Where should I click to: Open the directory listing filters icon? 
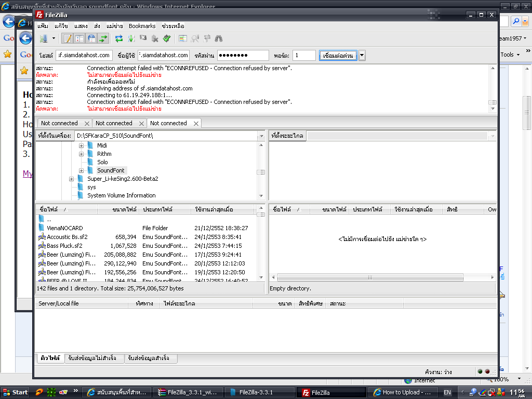point(183,38)
